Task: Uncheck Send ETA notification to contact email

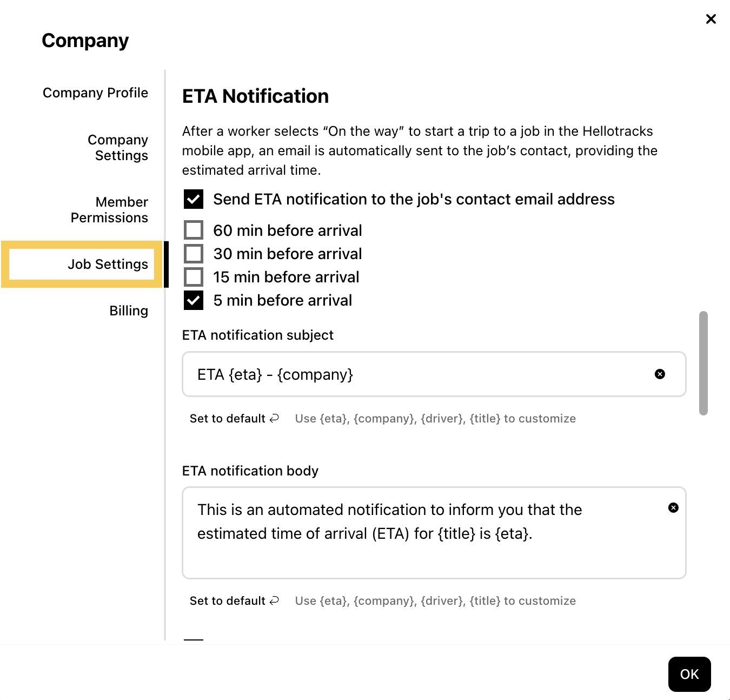Action: point(194,199)
